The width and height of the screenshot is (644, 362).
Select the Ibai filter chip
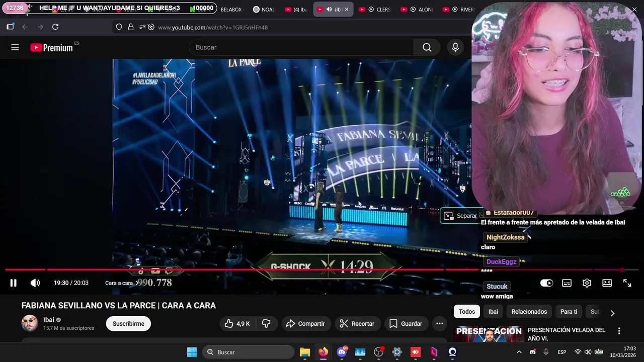tap(493, 312)
